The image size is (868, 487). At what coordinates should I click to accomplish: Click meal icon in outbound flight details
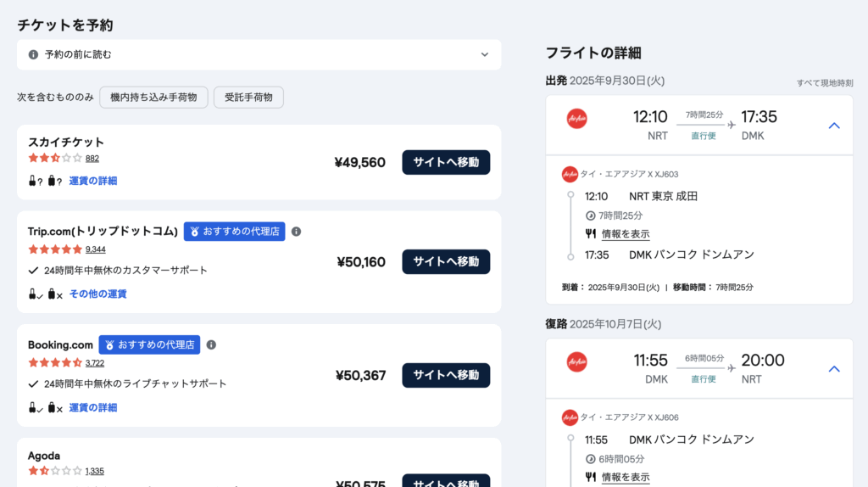tap(591, 234)
